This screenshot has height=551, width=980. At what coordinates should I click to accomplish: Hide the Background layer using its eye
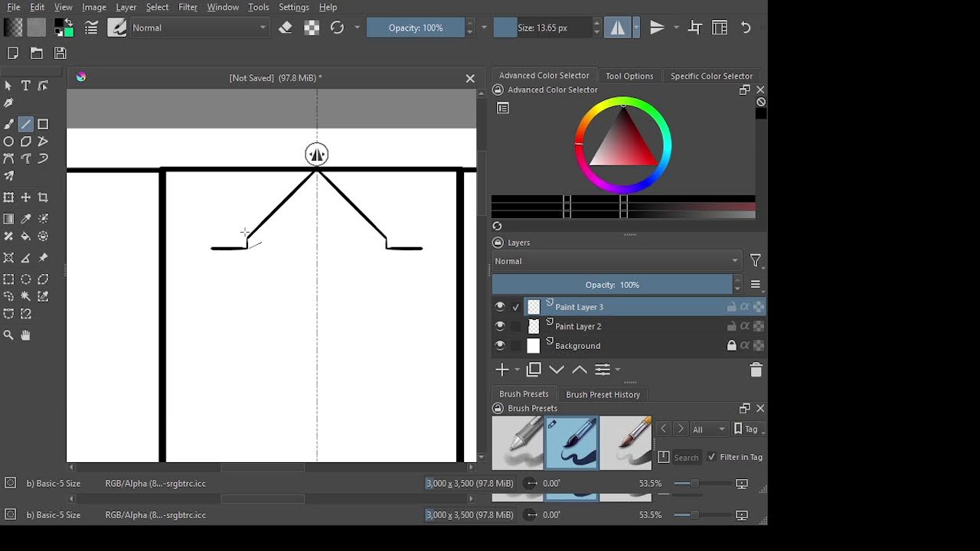pos(500,346)
